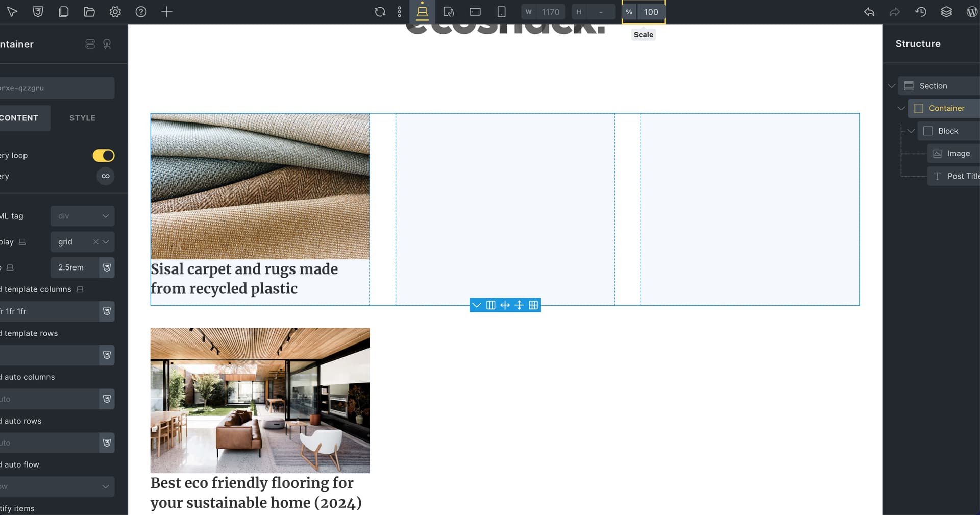Open the templates folder icon
Screen dimensions: 980x515
point(89,12)
